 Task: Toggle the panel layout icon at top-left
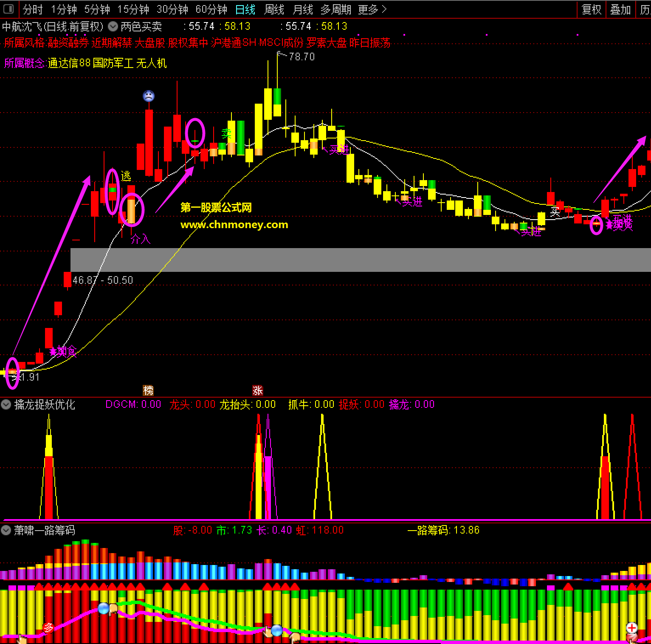[8, 9]
